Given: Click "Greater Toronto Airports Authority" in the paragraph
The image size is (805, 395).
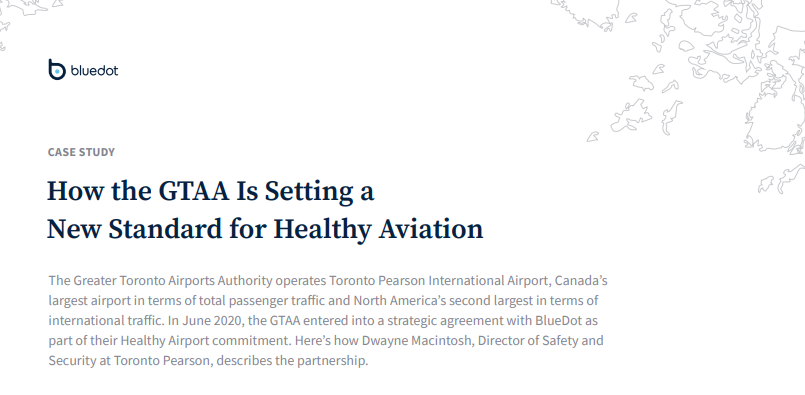Looking at the screenshot, I should coord(173,281).
